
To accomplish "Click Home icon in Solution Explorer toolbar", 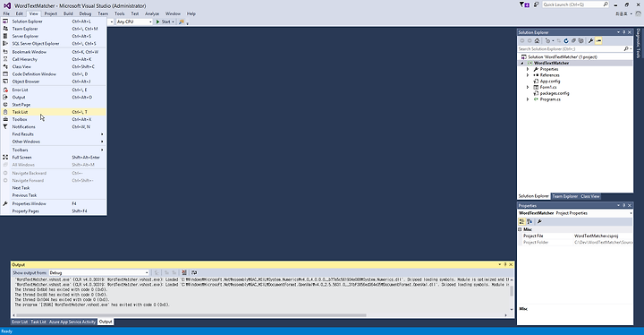I will 537,40.
